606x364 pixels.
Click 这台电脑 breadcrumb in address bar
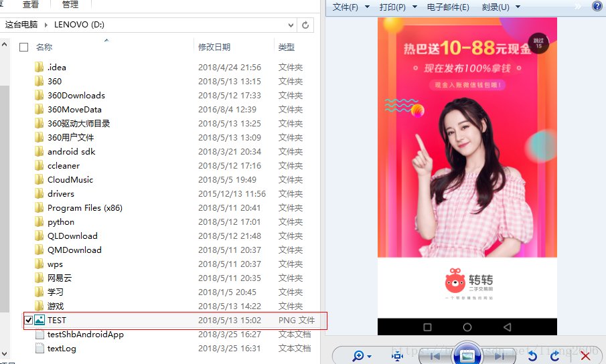21,25
